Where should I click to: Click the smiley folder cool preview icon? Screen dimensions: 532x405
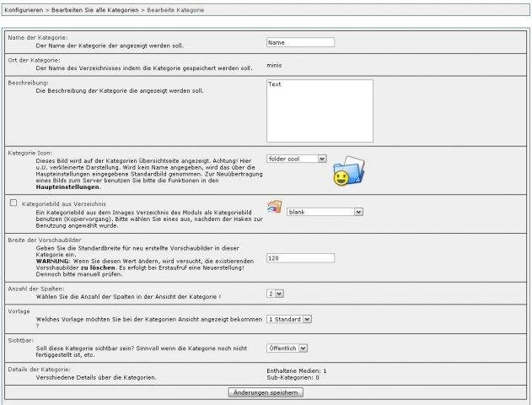[349, 170]
